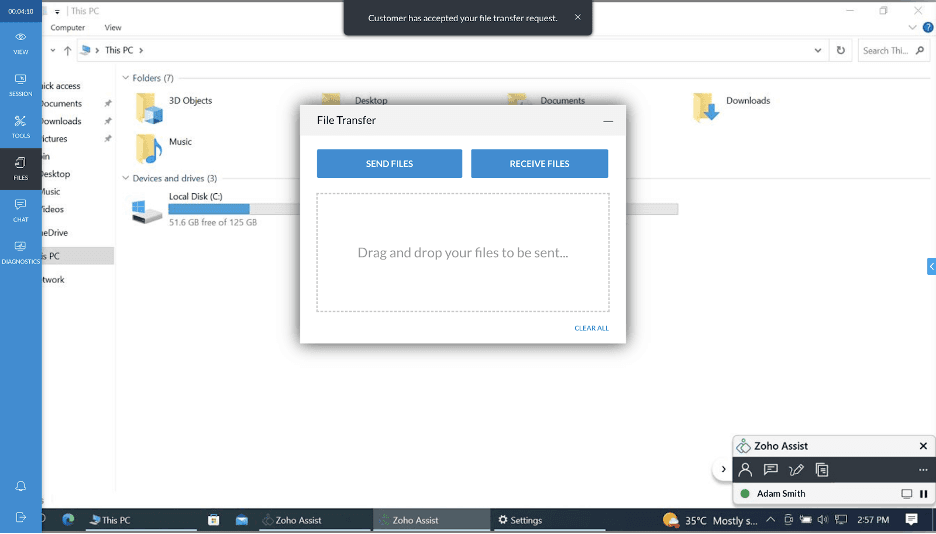This screenshot has width=936, height=534.
Task: Select Videos in navigation pane
Action: click(53, 209)
